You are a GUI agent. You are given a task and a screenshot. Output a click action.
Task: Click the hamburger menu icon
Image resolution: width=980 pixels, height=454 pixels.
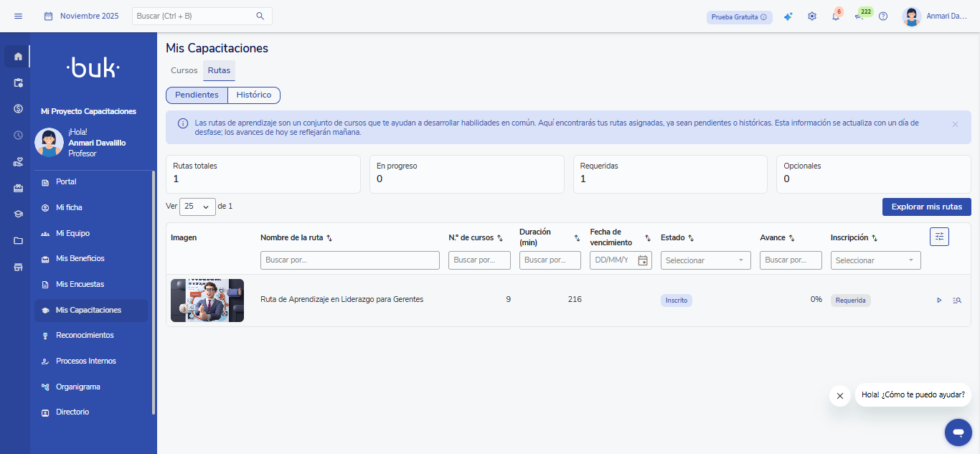pos(19,16)
